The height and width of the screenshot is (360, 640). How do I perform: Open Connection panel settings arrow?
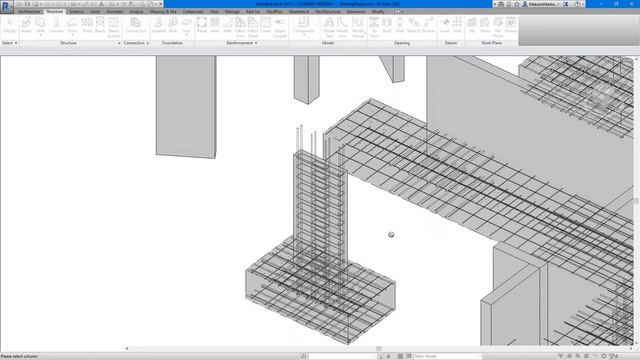tap(147, 43)
